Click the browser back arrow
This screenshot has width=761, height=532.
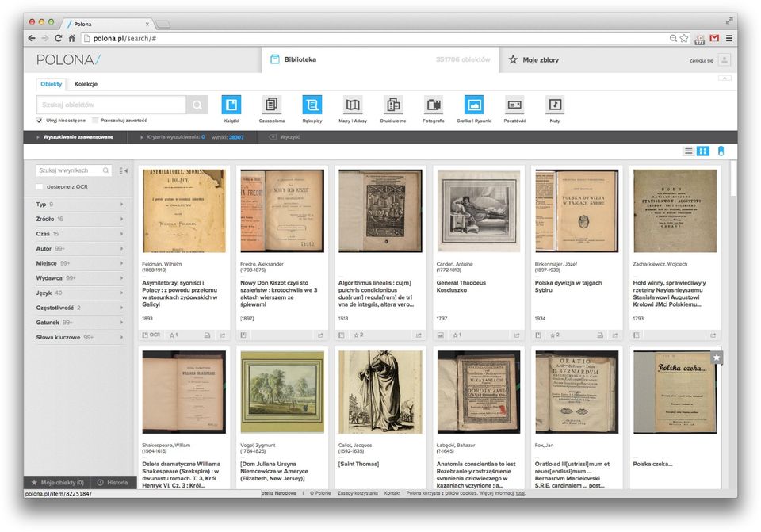pos(32,38)
